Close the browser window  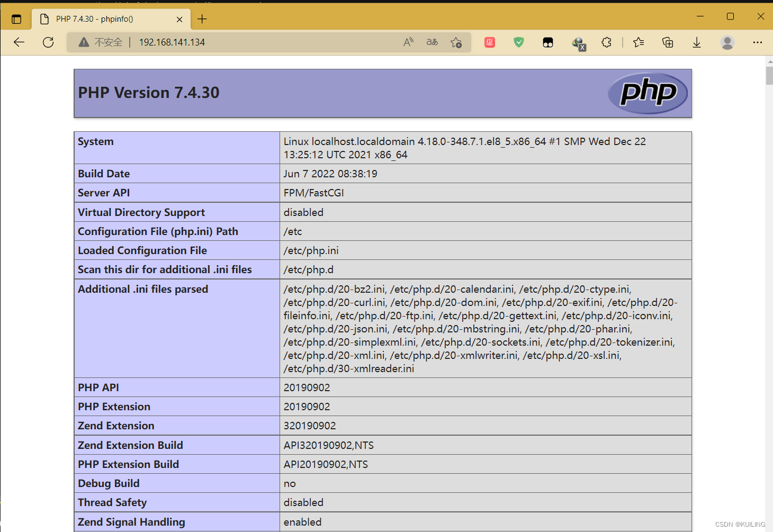[x=760, y=16]
